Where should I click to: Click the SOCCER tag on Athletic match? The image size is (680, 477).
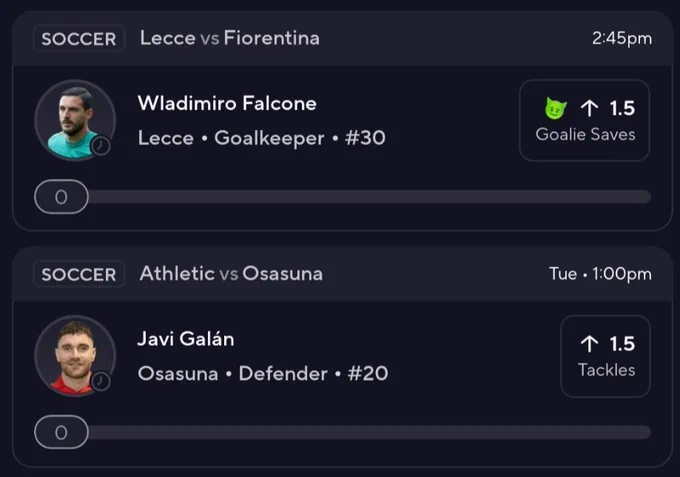(79, 274)
